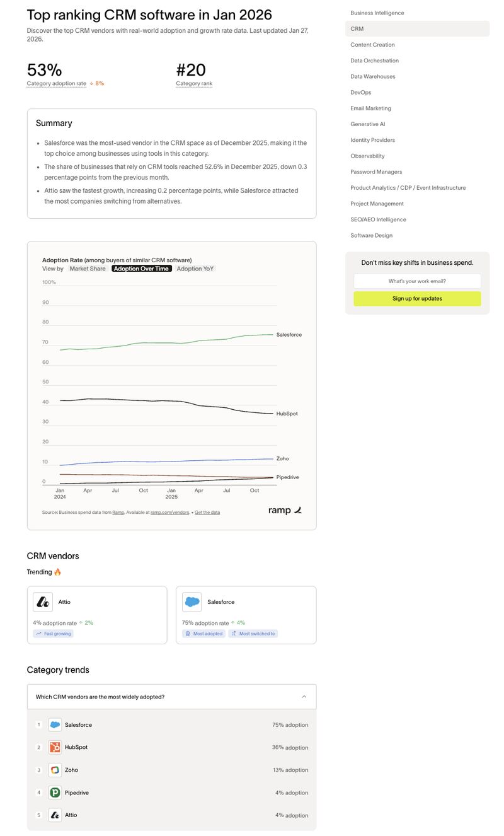The height and width of the screenshot is (836, 504).
Task: Click the HubSpot icon in ranked list
Action: pos(55,747)
